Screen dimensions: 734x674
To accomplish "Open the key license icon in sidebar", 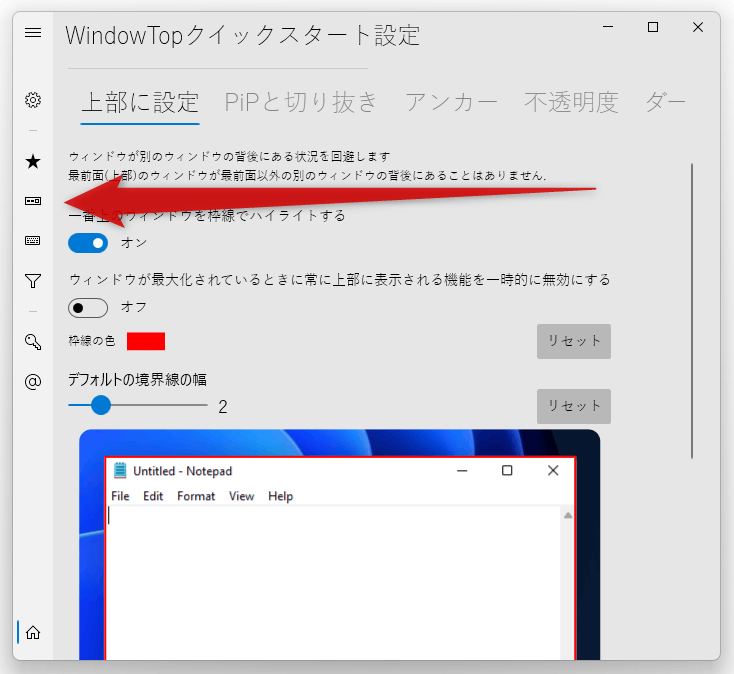I will (33, 342).
